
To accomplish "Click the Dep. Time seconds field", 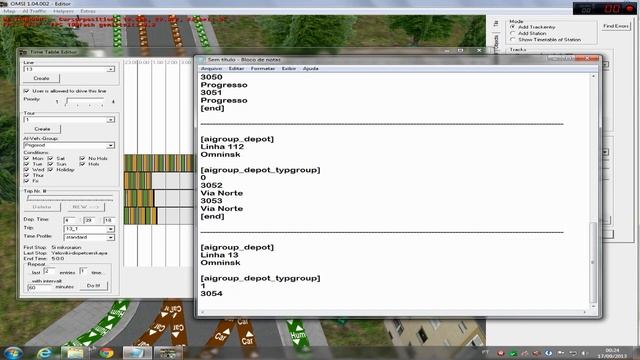I will 109,220.
